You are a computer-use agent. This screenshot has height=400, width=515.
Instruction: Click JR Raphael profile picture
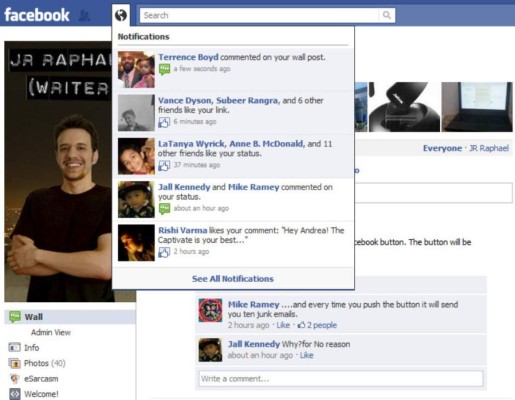pyautogui.click(x=58, y=172)
